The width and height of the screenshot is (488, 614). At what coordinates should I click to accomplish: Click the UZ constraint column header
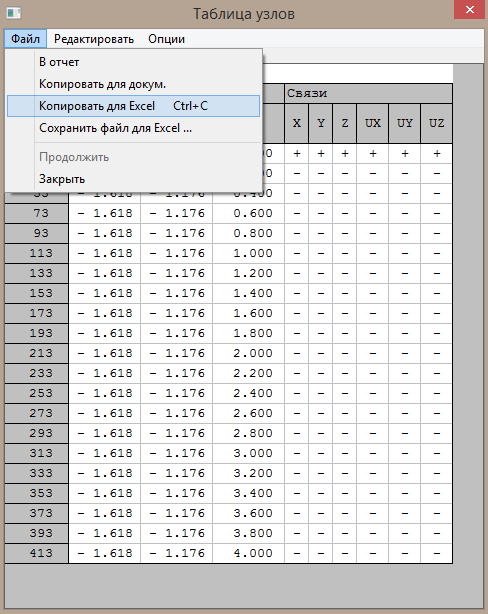click(x=436, y=123)
